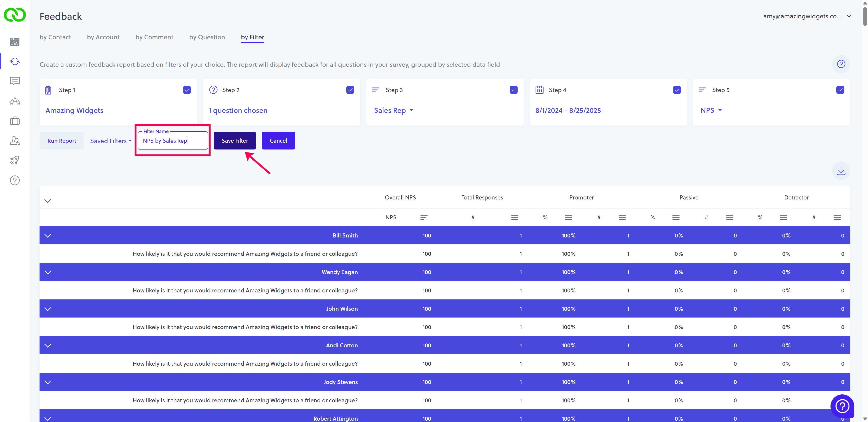Click in the Filter Name input field

click(173, 141)
